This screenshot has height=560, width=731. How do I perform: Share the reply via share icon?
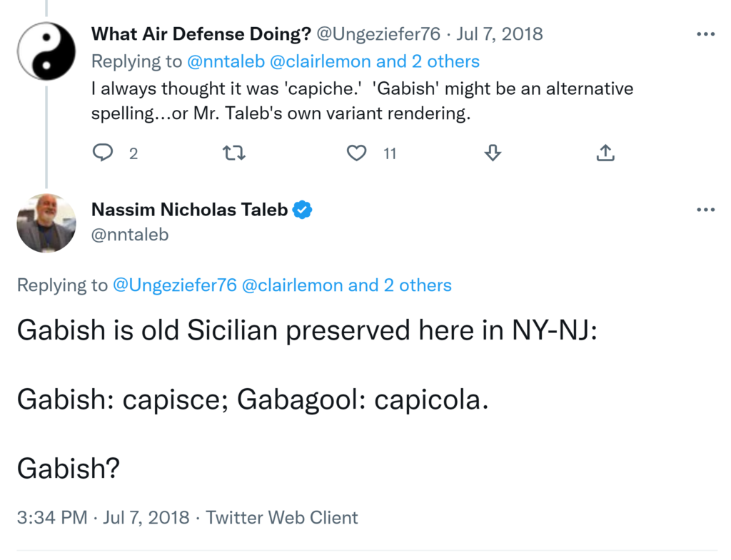click(605, 153)
